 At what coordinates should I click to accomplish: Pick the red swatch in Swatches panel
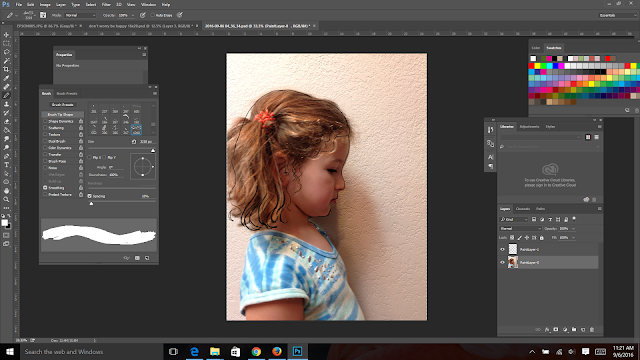(x=531, y=66)
